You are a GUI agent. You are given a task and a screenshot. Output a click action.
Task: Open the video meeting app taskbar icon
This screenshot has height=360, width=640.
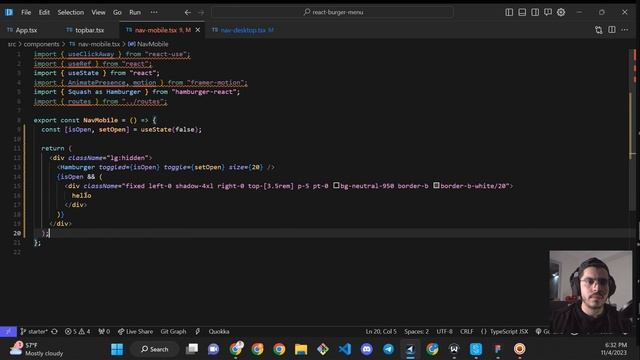pyautogui.click(x=213, y=349)
